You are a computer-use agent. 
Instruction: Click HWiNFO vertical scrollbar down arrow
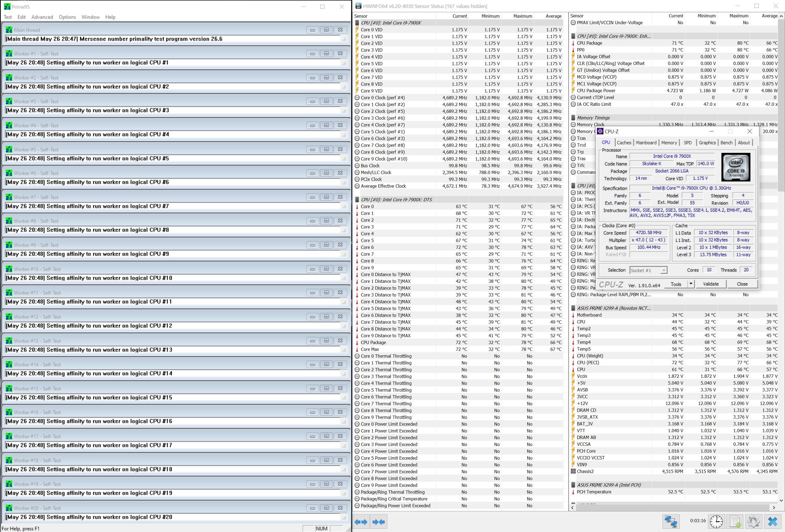pyautogui.click(x=781, y=500)
